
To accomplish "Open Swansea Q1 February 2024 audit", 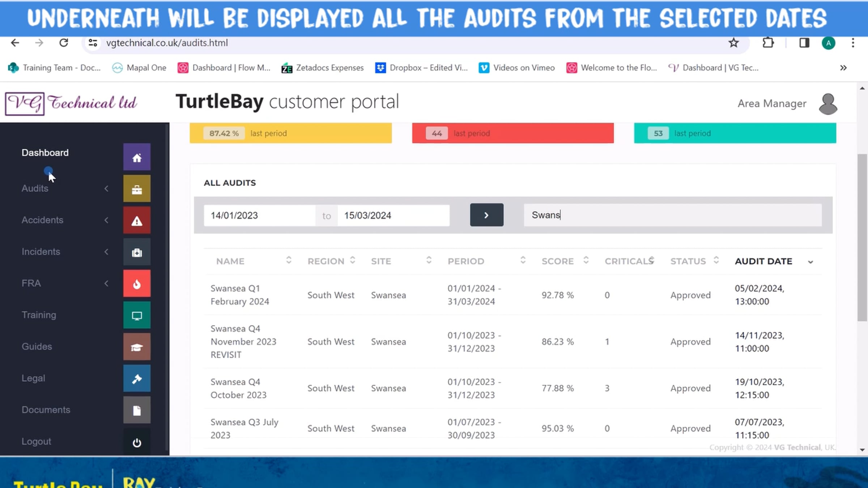I will 240,295.
